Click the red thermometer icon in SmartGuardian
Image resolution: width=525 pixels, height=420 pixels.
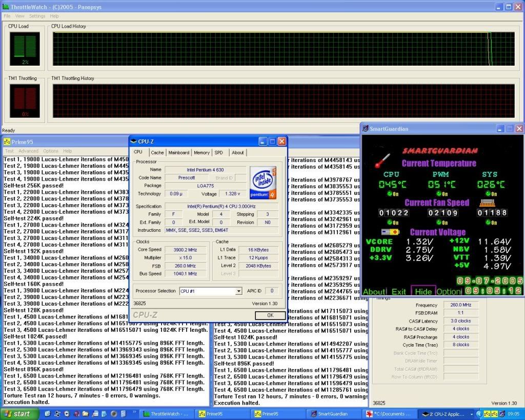(x=382, y=161)
